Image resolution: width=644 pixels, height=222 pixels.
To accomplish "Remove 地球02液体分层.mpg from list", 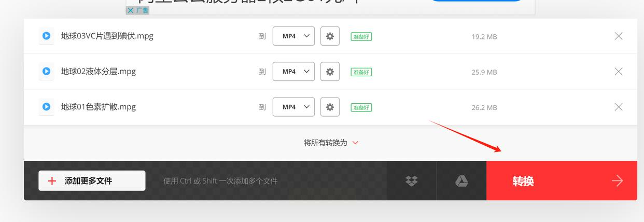I will [618, 72].
